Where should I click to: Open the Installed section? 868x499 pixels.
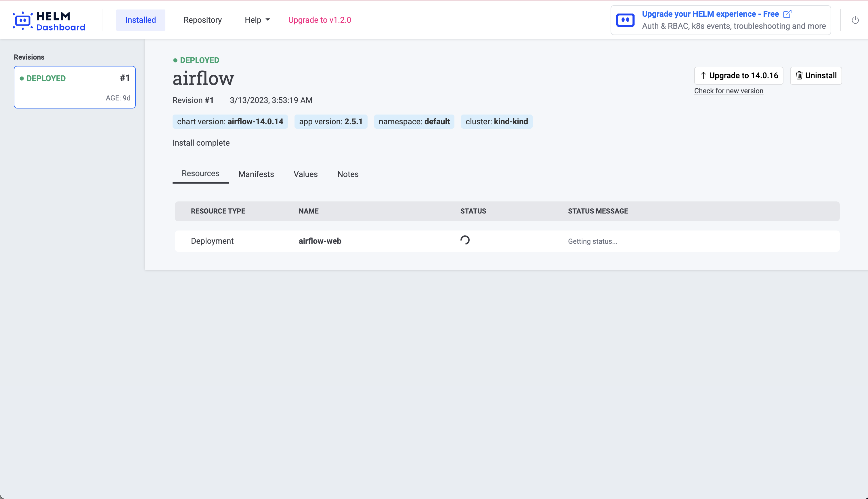140,20
